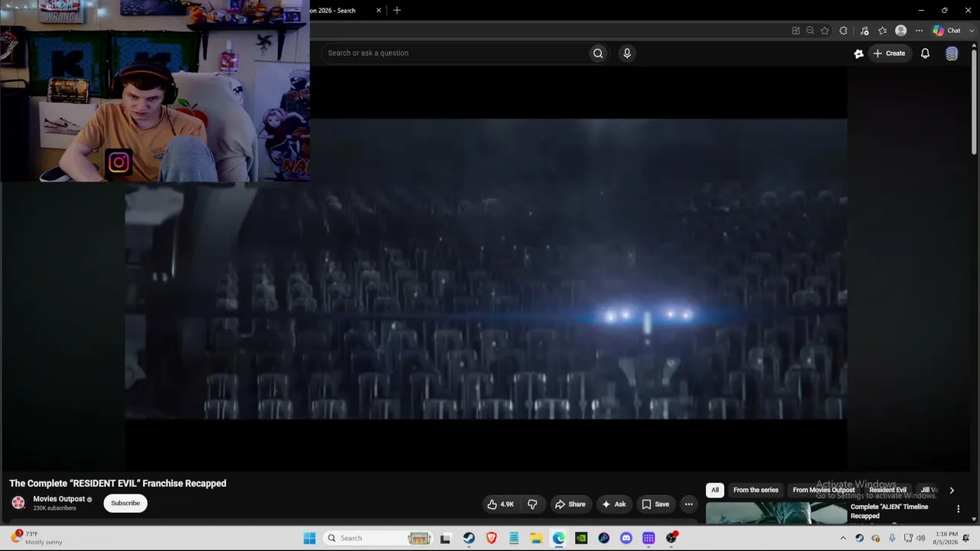This screenshot has width=980, height=551.
Task: Like the Resident Evil recap video
Action: [x=501, y=504]
